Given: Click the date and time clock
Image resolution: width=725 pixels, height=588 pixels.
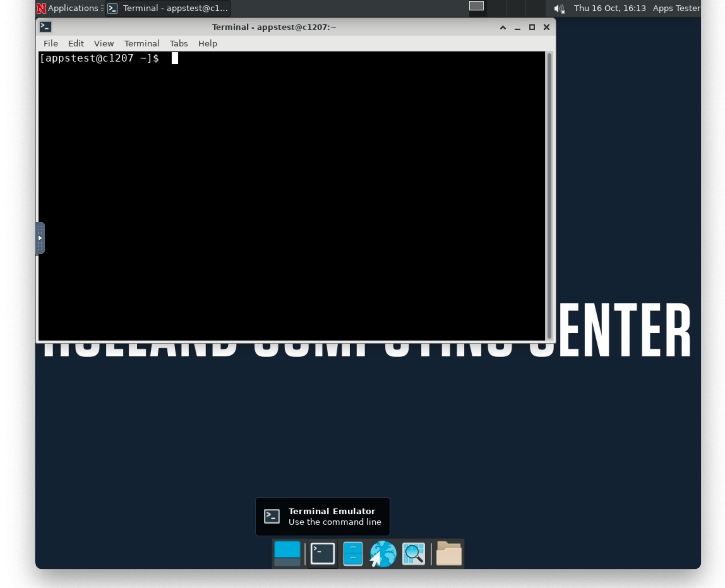Looking at the screenshot, I should pyautogui.click(x=609, y=9).
